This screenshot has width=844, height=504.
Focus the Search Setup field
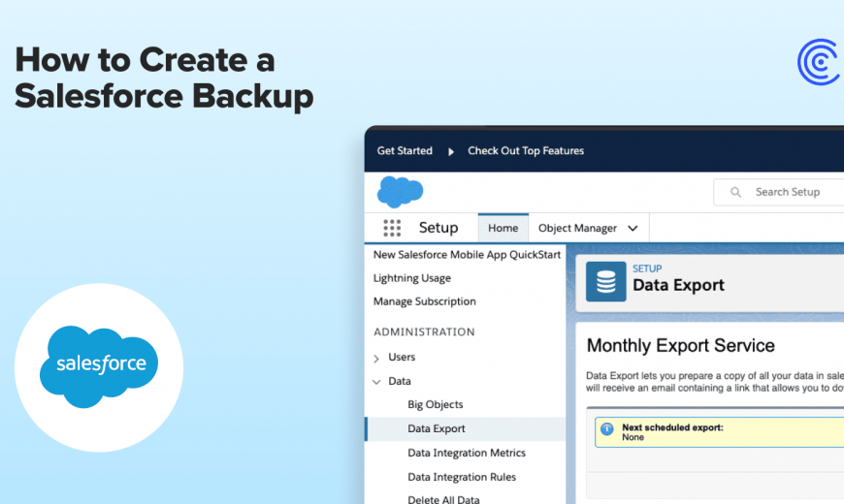[x=778, y=192]
